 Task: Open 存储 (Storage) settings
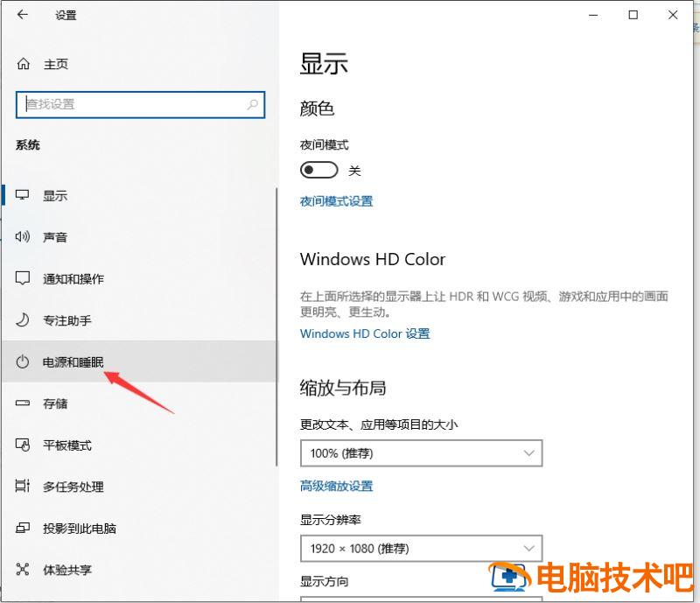(55, 403)
